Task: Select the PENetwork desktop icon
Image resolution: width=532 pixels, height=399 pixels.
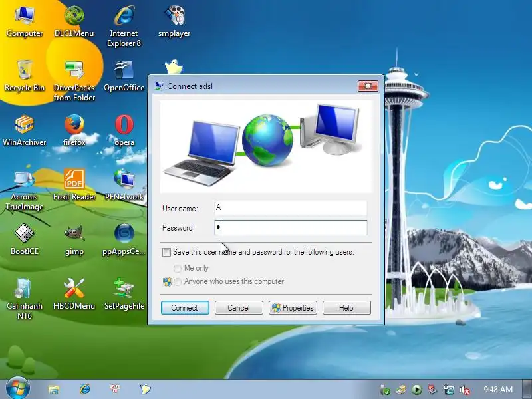Action: coord(124,185)
